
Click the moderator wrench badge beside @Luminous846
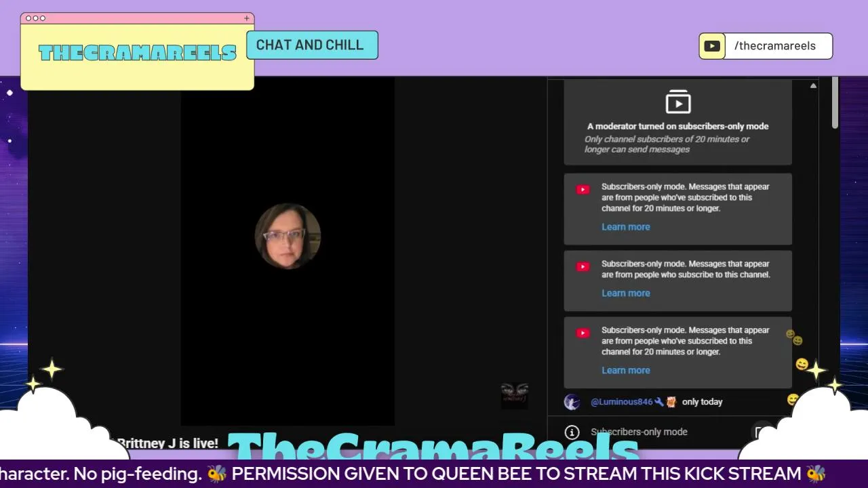click(658, 402)
